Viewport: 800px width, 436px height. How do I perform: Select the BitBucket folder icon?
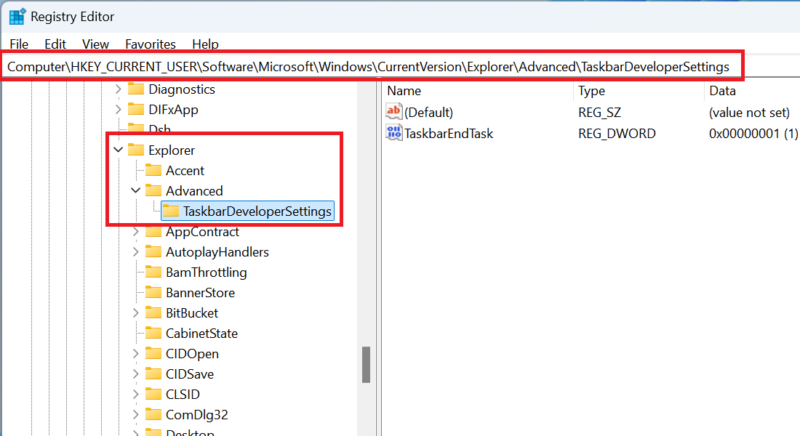coord(153,313)
